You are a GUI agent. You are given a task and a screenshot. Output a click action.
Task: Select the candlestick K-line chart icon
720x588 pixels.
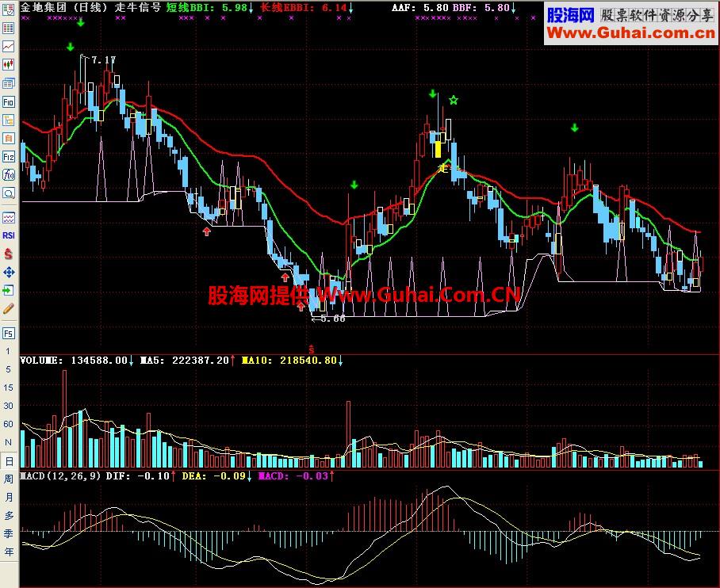tap(8, 65)
